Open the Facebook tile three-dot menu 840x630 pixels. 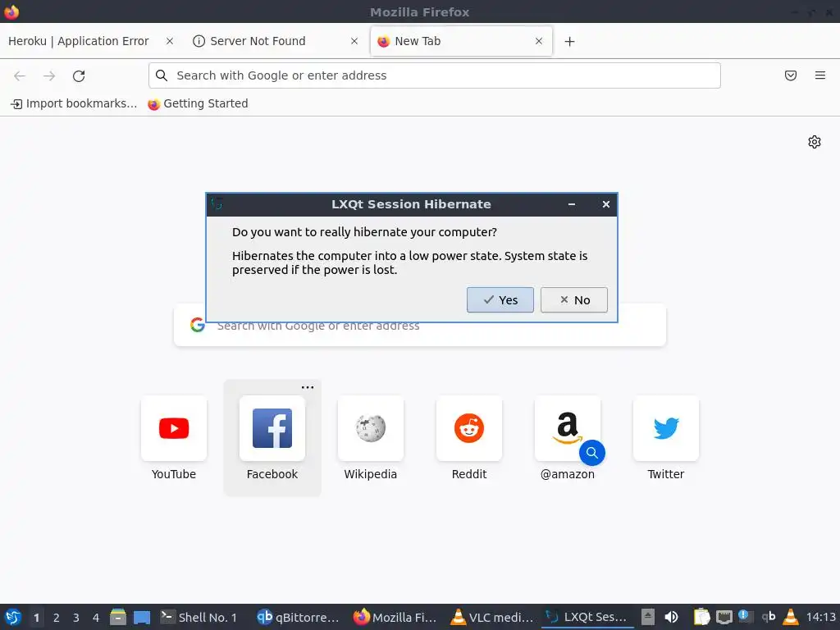(308, 387)
